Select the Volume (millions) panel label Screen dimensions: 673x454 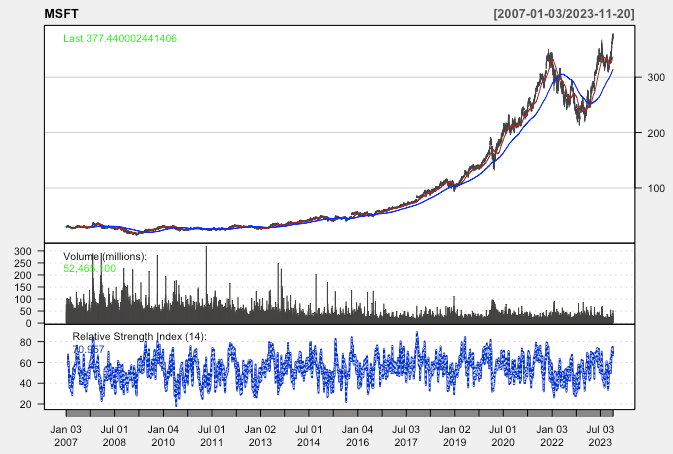[105, 256]
